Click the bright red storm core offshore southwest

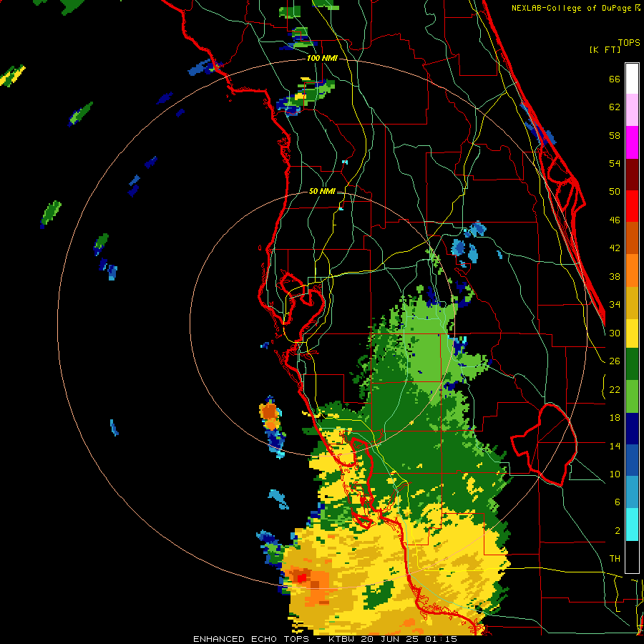coord(301,578)
